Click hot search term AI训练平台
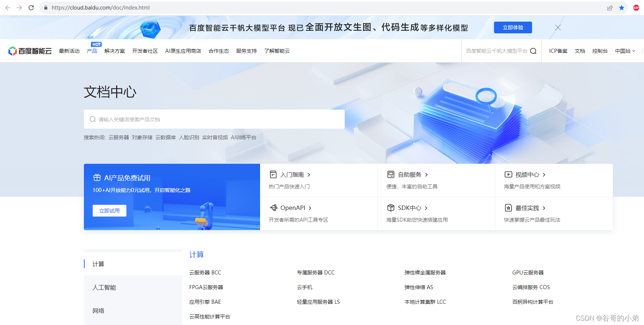The width and height of the screenshot is (644, 325). (244, 137)
